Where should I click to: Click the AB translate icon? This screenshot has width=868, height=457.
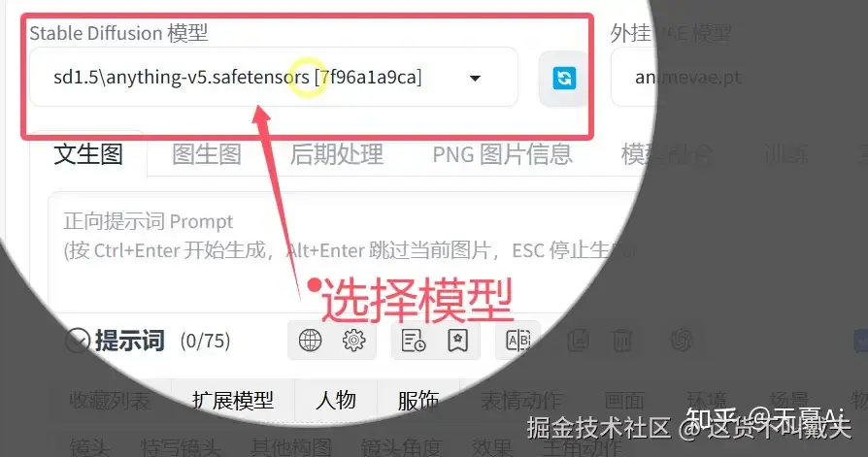tap(518, 341)
